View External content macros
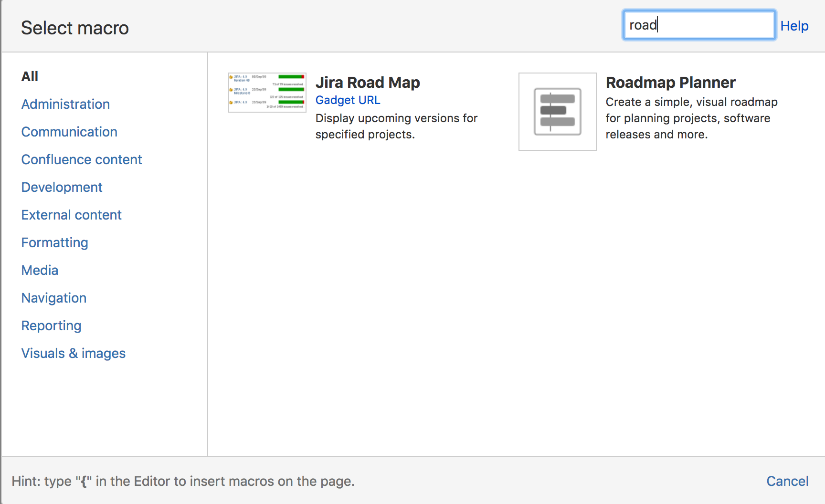The height and width of the screenshot is (504, 825). (x=71, y=215)
